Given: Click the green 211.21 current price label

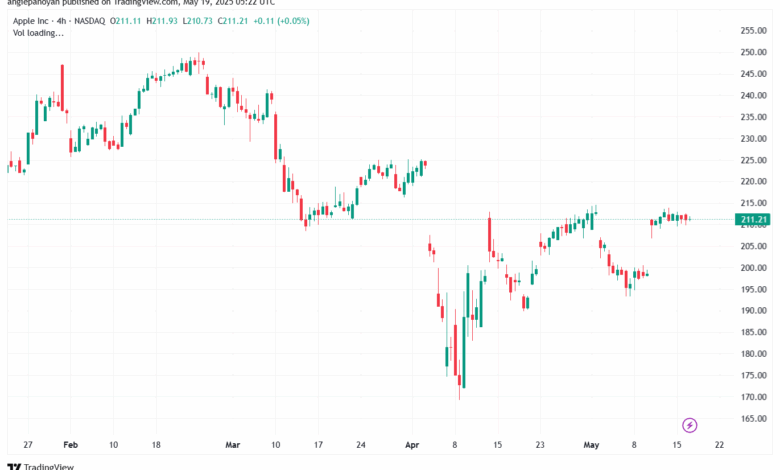Looking at the screenshot, I should [x=753, y=219].
